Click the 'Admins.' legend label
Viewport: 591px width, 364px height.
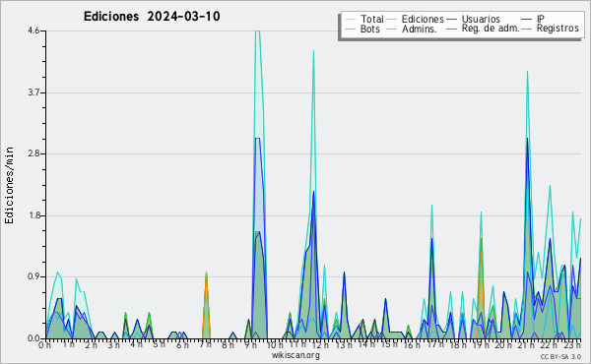point(420,29)
